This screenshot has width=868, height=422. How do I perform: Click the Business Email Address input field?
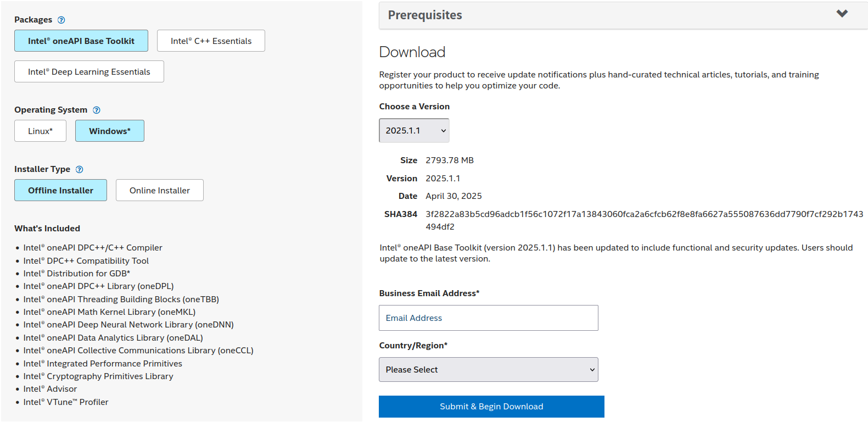(489, 318)
